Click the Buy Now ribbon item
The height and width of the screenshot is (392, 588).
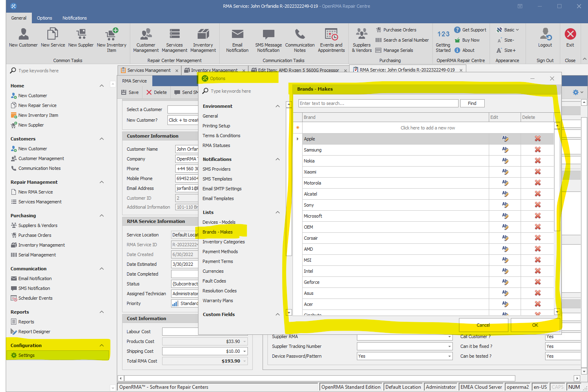point(467,40)
